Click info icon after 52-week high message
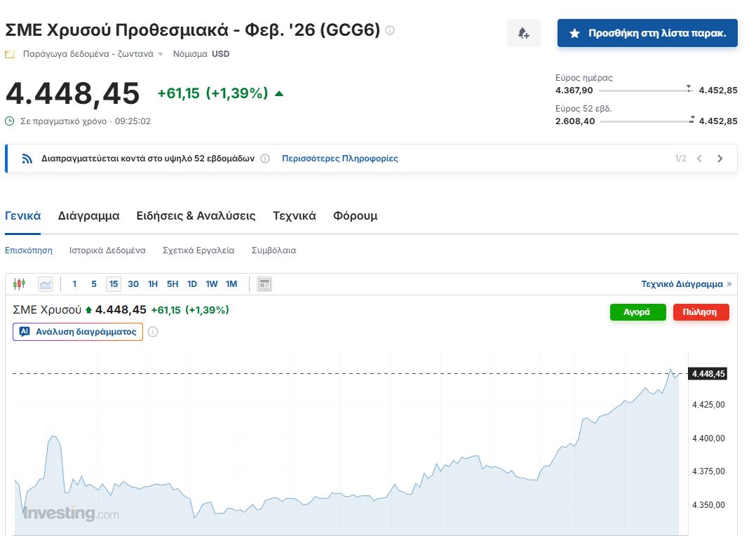Image resolution: width=756 pixels, height=536 pixels. pos(265,159)
